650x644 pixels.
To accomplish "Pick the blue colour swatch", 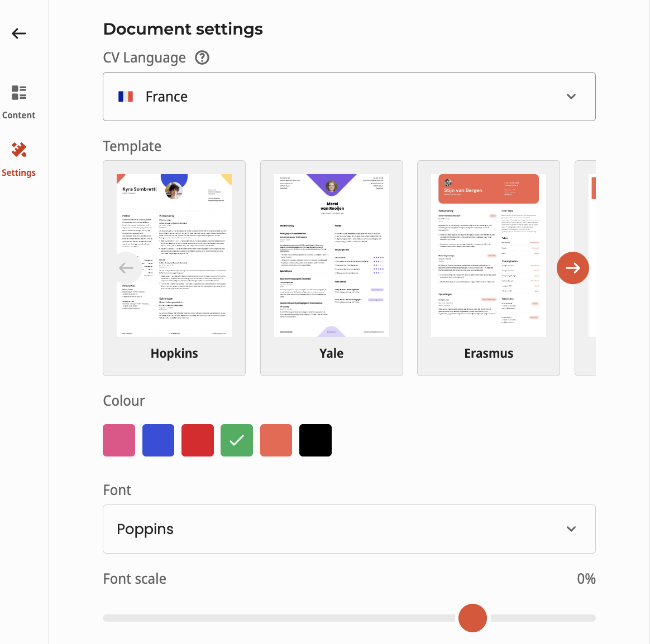I will coord(159,440).
